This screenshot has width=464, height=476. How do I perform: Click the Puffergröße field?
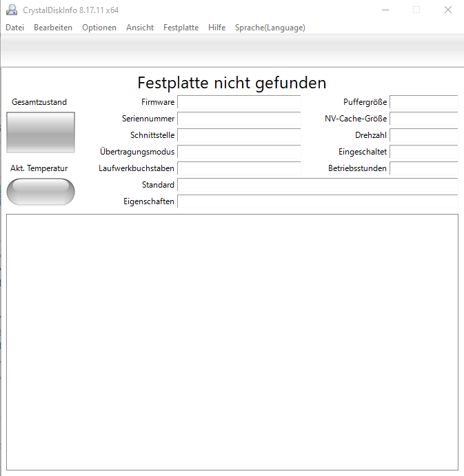(x=424, y=102)
